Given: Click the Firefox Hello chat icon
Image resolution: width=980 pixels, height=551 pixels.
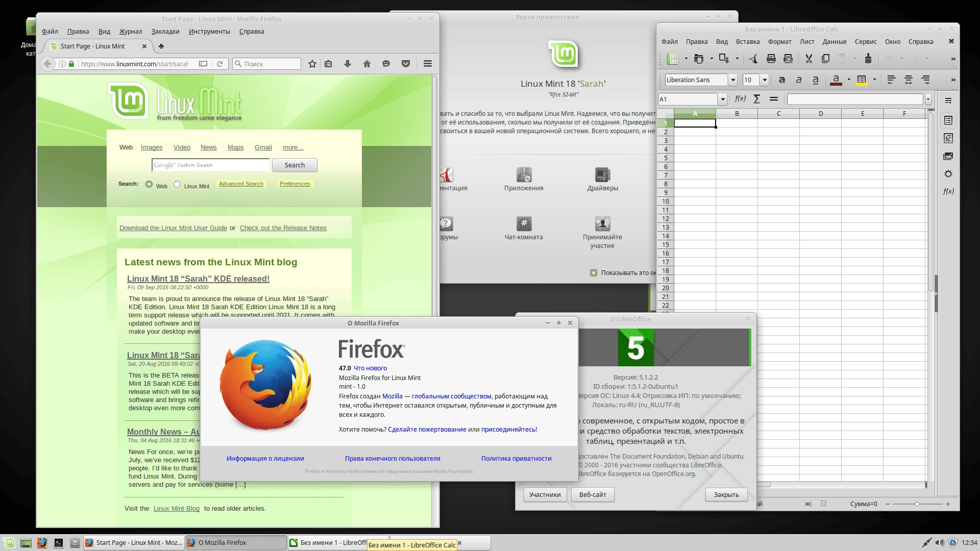Looking at the screenshot, I should pyautogui.click(x=386, y=64).
